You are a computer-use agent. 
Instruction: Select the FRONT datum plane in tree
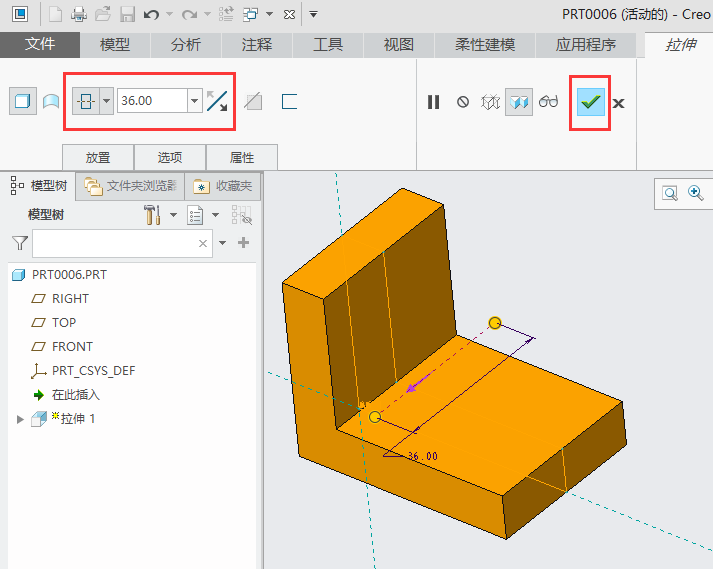(x=72, y=347)
